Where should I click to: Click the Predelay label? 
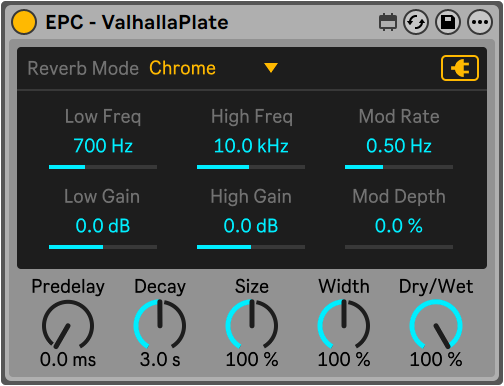pyautogui.click(x=68, y=287)
